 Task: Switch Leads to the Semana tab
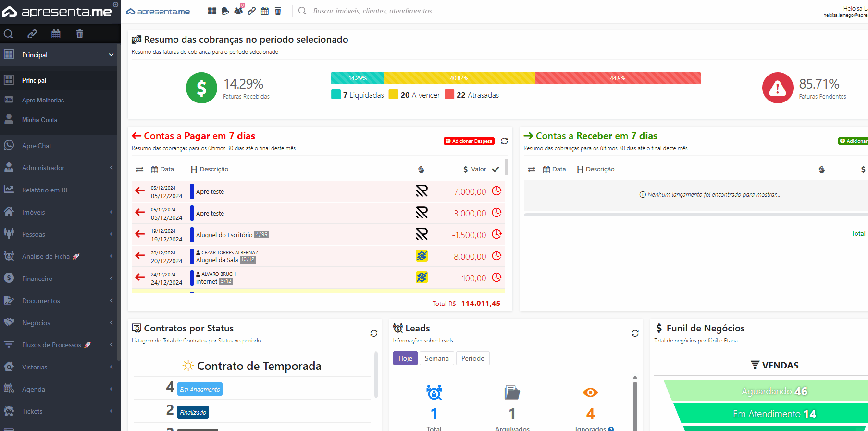coord(436,358)
